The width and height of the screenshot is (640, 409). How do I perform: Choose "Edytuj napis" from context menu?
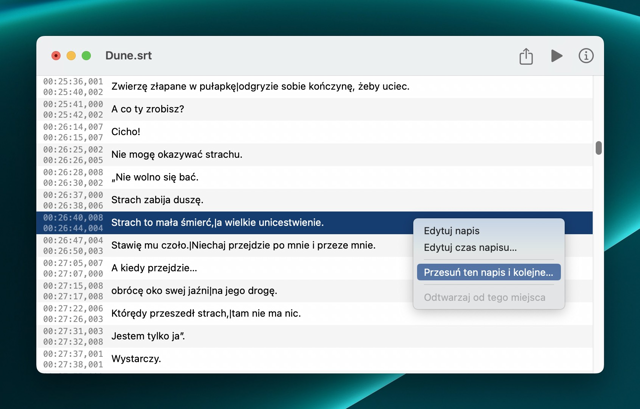coord(451,231)
